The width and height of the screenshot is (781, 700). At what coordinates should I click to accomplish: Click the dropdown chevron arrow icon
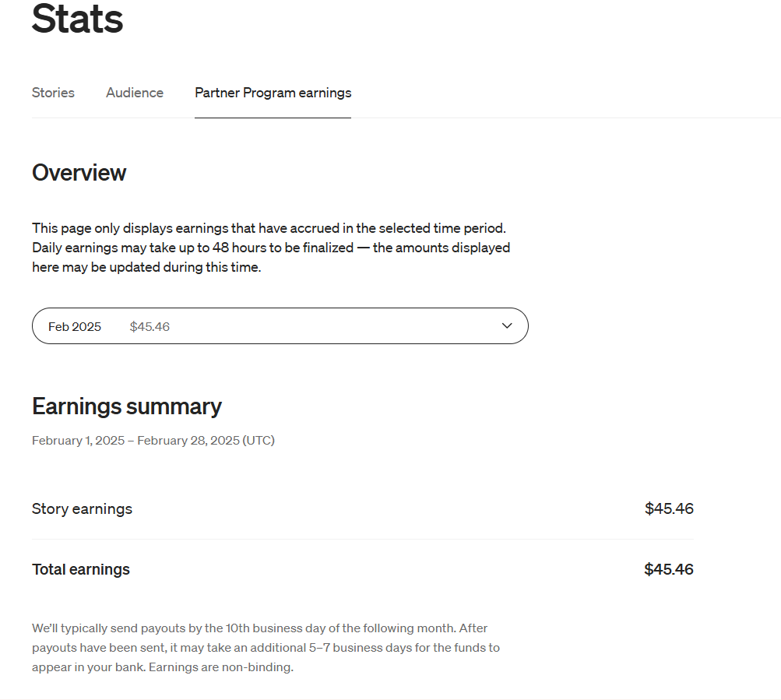tap(505, 325)
